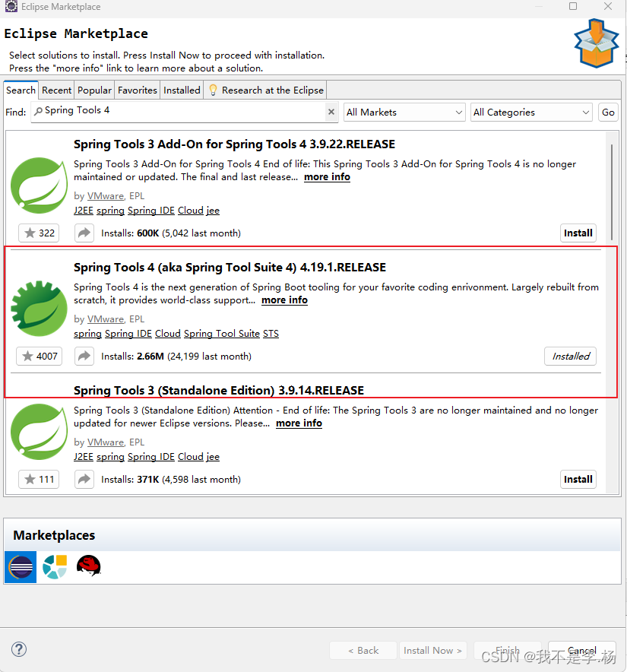Viewport: 627px width, 672px height.
Task: Open VMware link under Spring Tools 3 Add-On
Action: coord(106,196)
